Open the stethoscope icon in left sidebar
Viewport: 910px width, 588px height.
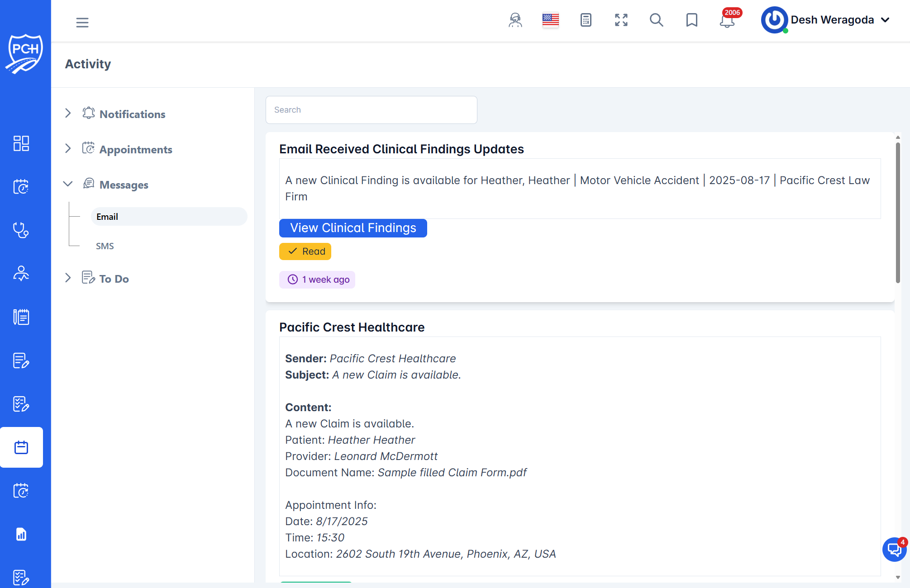pos(21,230)
